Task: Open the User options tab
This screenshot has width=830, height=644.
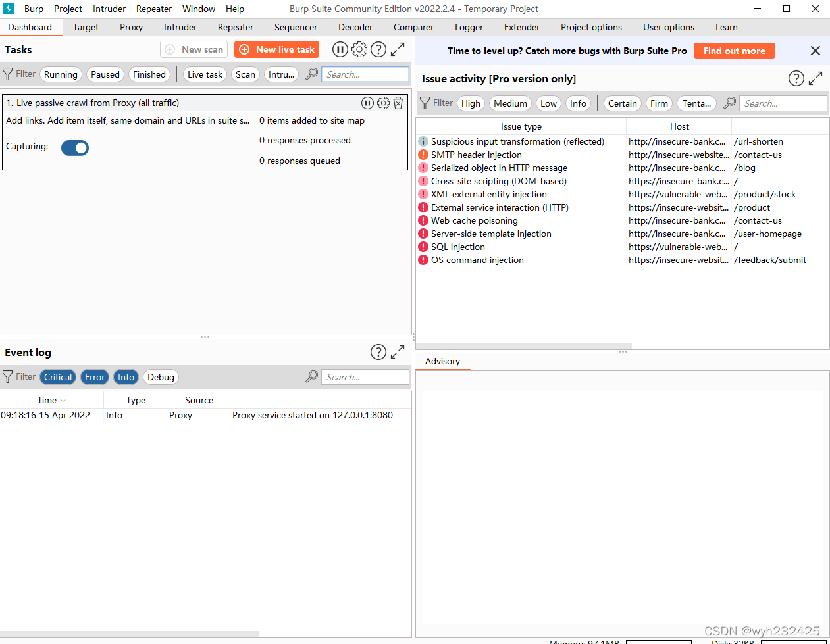Action: point(669,27)
